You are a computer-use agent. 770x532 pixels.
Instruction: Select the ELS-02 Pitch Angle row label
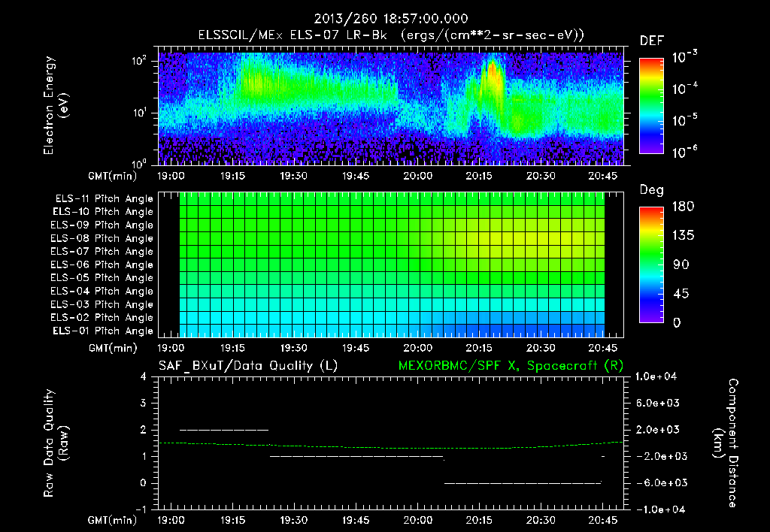pyautogui.click(x=102, y=318)
